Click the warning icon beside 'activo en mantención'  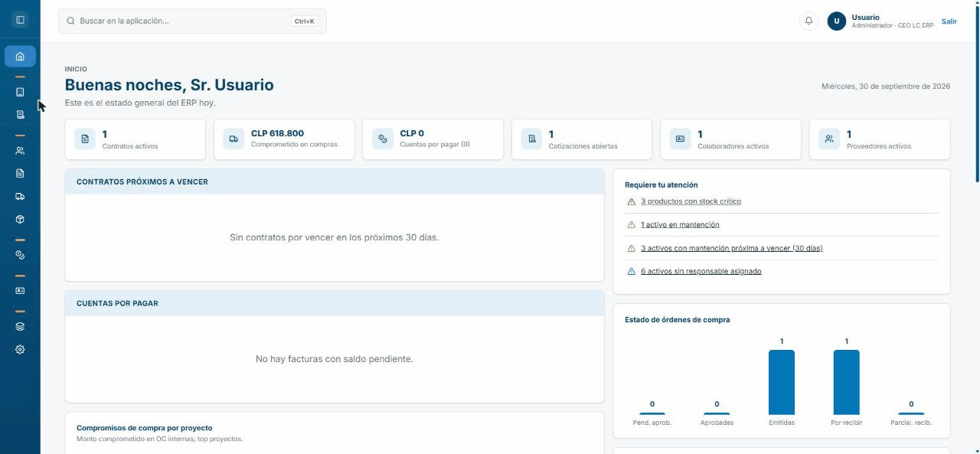point(632,225)
